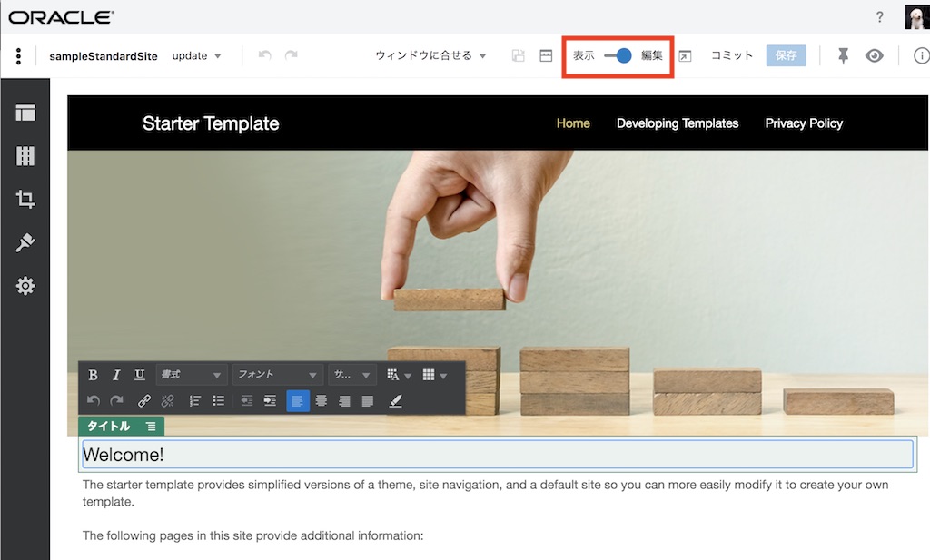Click the 保存 save button
930x560 pixels.
[x=786, y=56]
